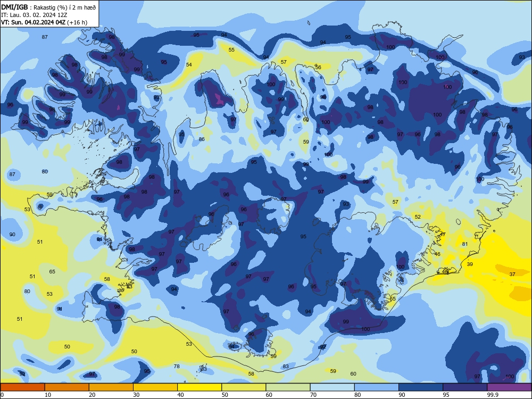Click the humidity value '78' on the map
This screenshot has height=399, width=532.
tap(177, 366)
